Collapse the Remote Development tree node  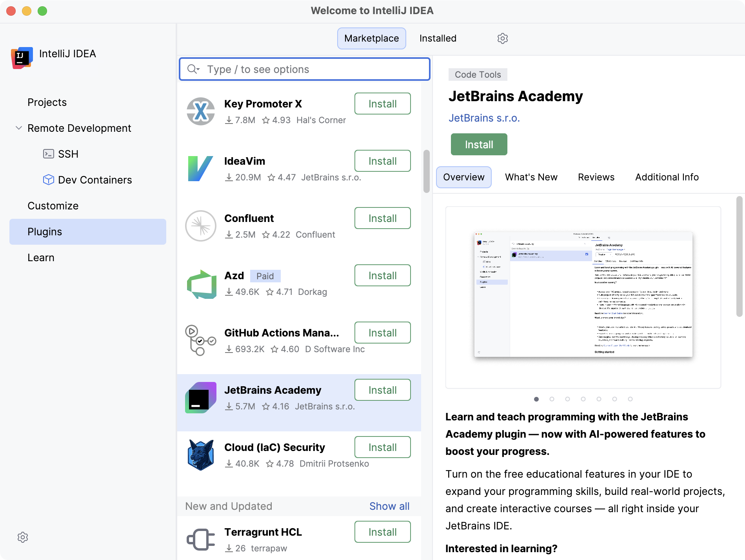(x=18, y=128)
